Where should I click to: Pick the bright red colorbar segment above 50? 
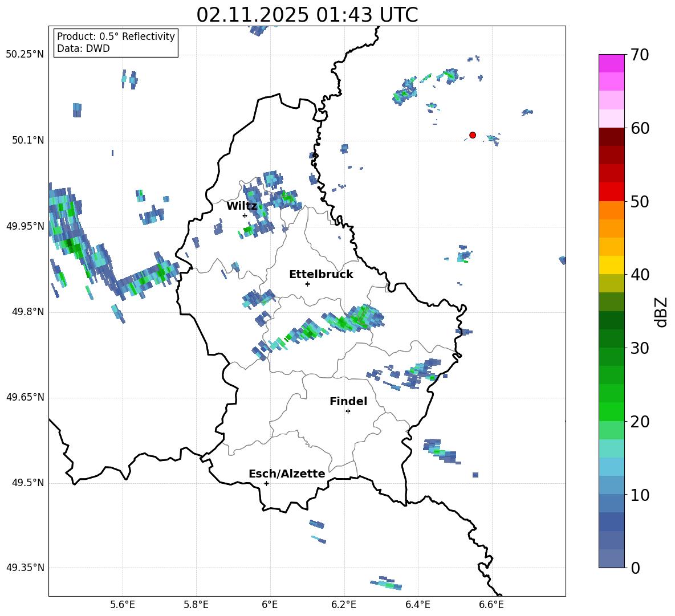tap(612, 191)
